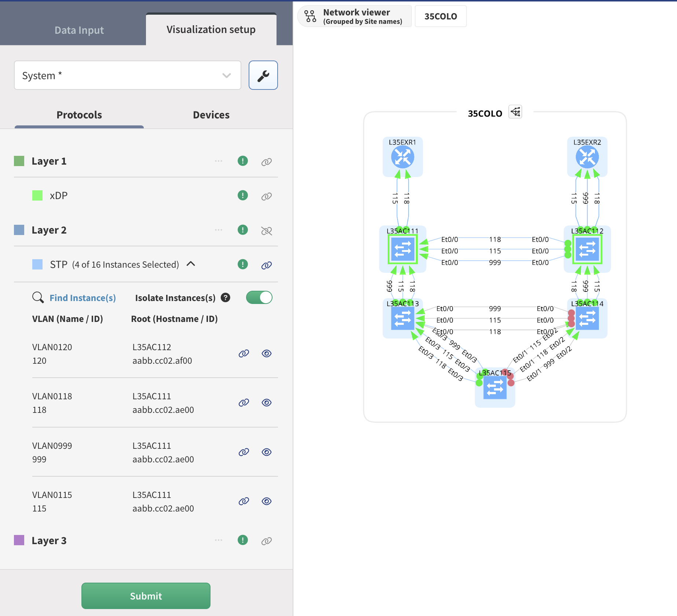
Task: Switch to the Devices tab
Action: click(x=211, y=115)
